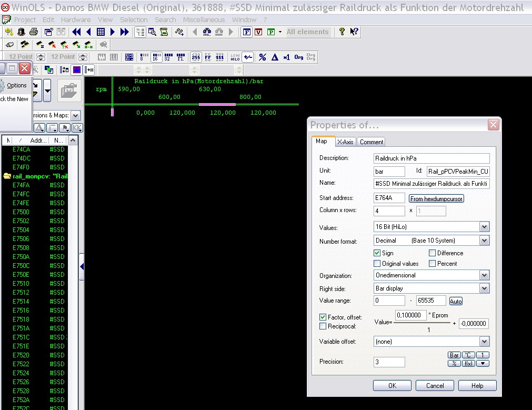Select 8 bit display mode icon

[x=144, y=57]
